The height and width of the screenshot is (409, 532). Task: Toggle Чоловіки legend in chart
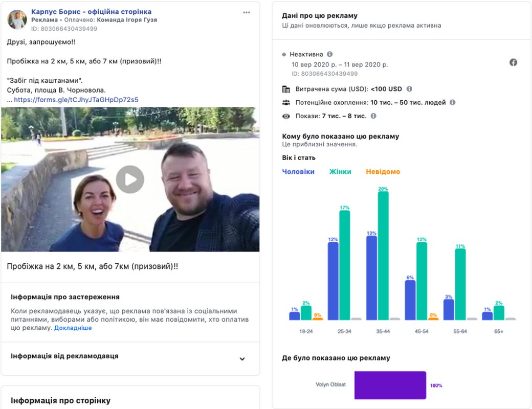point(298,172)
